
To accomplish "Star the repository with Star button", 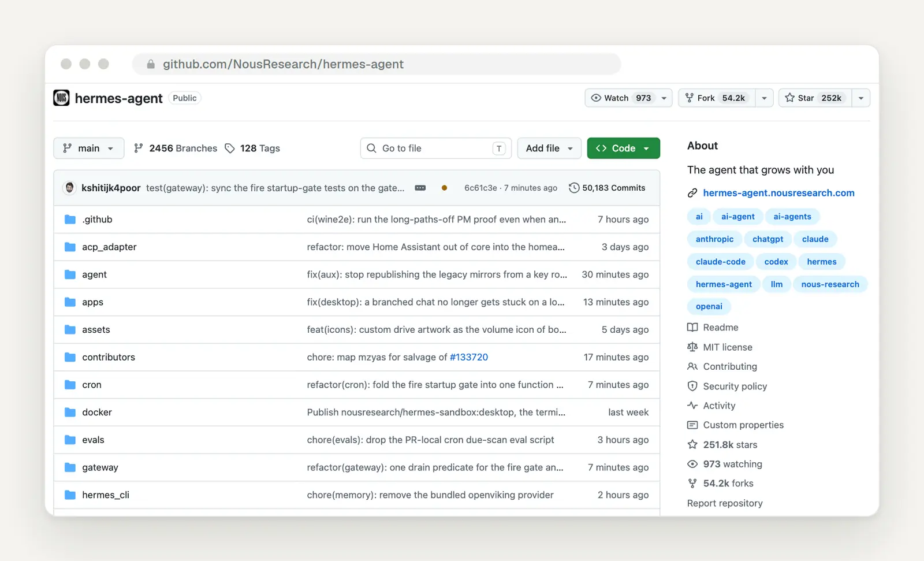I will pyautogui.click(x=815, y=98).
